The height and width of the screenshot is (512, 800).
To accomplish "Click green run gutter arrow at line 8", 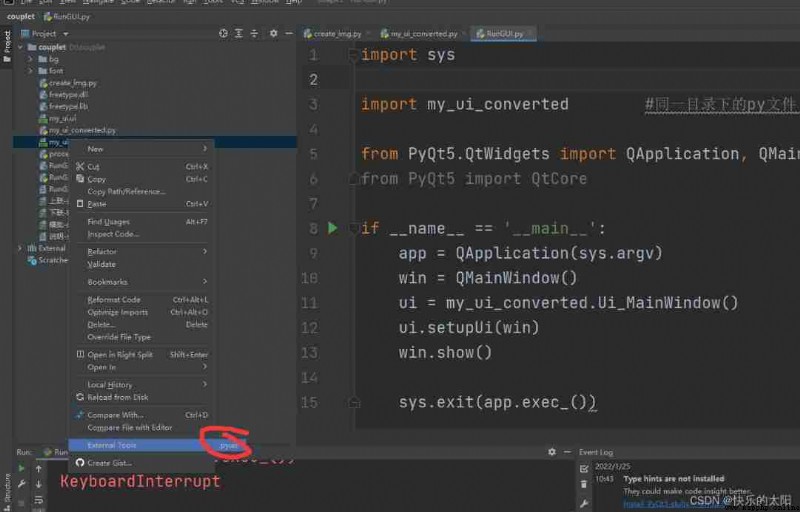I will [333, 228].
